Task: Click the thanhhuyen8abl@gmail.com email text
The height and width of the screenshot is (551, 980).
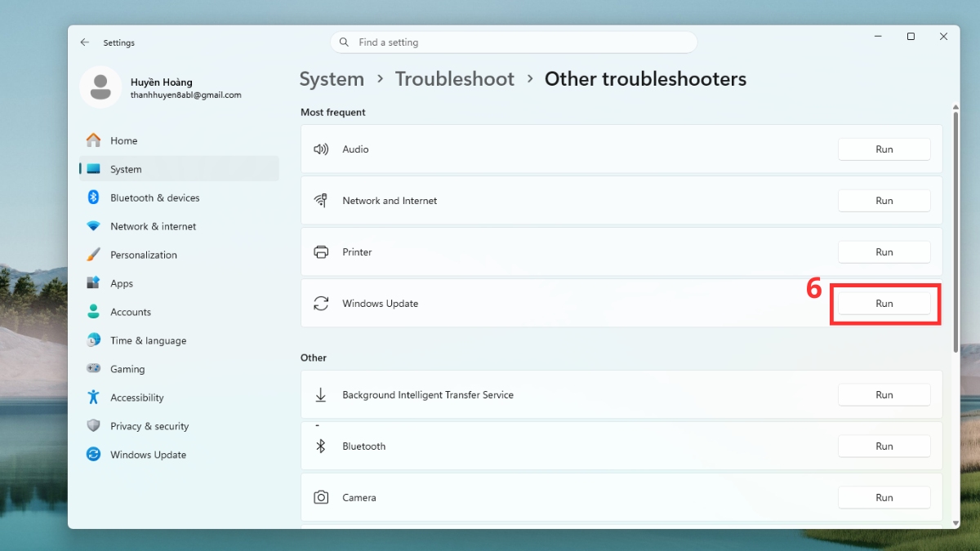Action: pyautogui.click(x=186, y=95)
